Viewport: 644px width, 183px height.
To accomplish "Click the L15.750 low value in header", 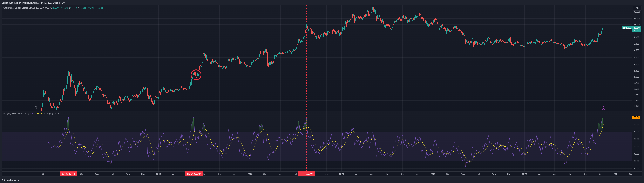I will coord(73,8).
